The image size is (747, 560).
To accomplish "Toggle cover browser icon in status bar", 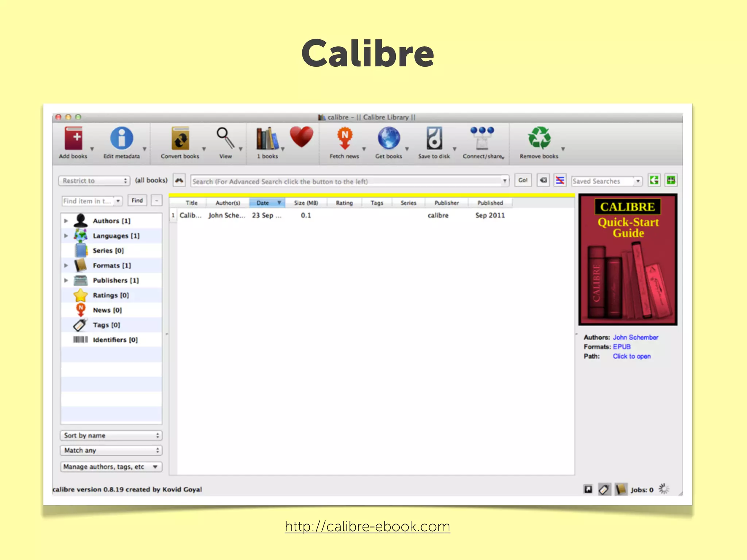I will click(588, 489).
